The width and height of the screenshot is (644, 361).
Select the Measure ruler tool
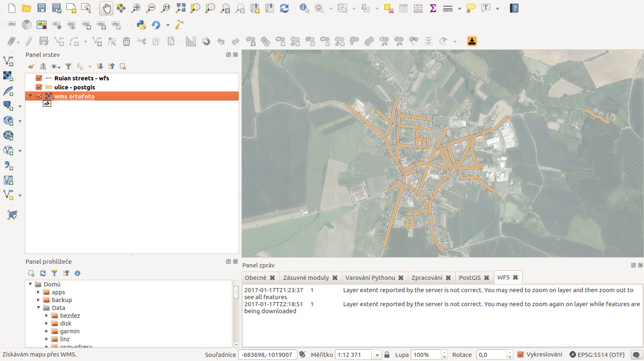[x=448, y=8]
